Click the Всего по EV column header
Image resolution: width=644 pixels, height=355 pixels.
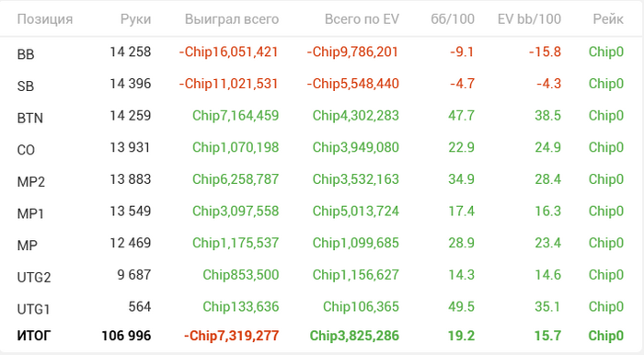pyautogui.click(x=362, y=19)
